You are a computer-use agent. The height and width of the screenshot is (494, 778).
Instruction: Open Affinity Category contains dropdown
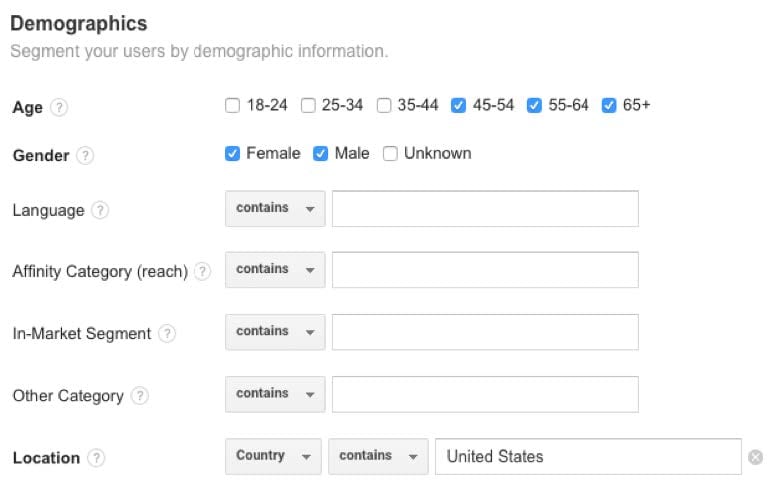coord(275,270)
